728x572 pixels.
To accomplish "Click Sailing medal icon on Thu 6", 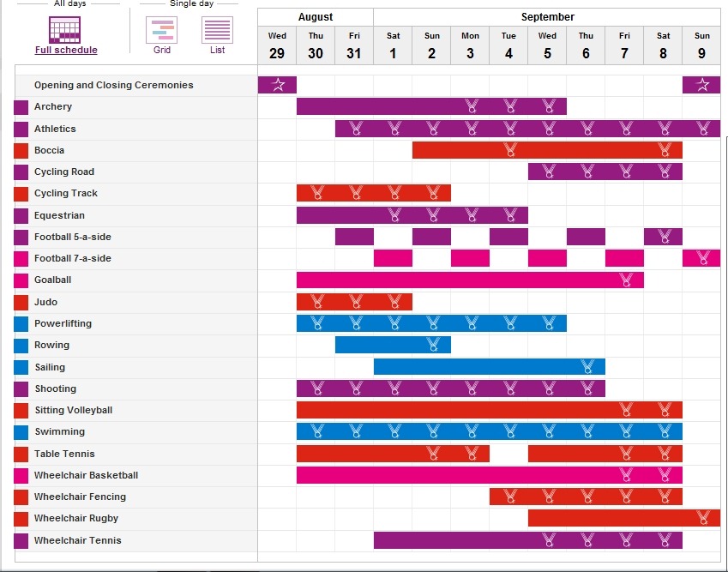I will pos(587,366).
